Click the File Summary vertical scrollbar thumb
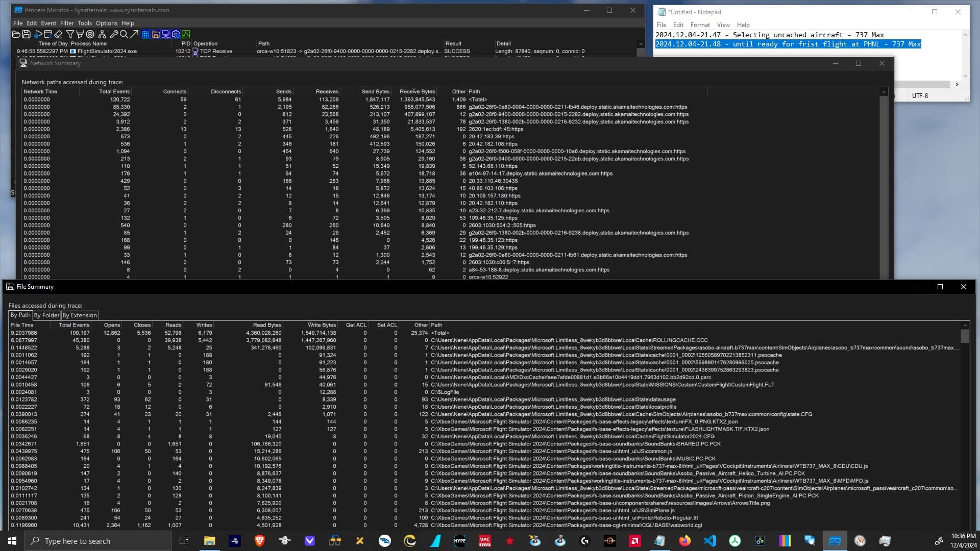Image resolution: width=980 pixels, height=551 pixels. [965, 336]
